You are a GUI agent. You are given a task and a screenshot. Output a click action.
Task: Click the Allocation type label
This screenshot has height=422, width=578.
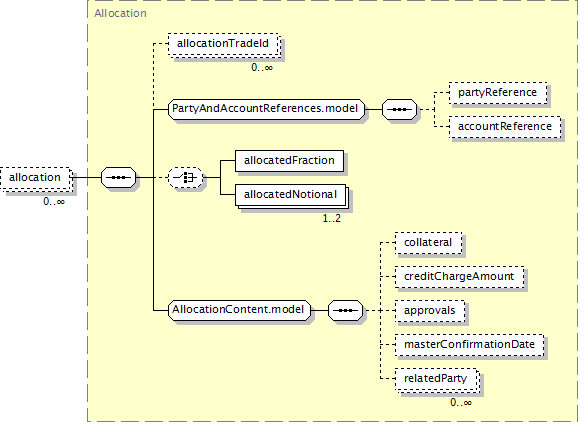click(x=120, y=13)
